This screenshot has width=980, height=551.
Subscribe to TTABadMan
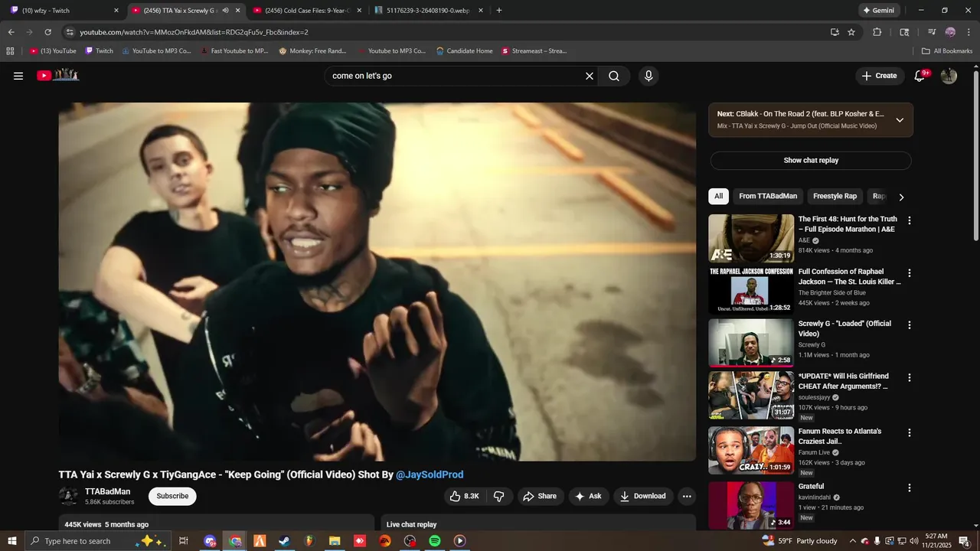coord(172,496)
